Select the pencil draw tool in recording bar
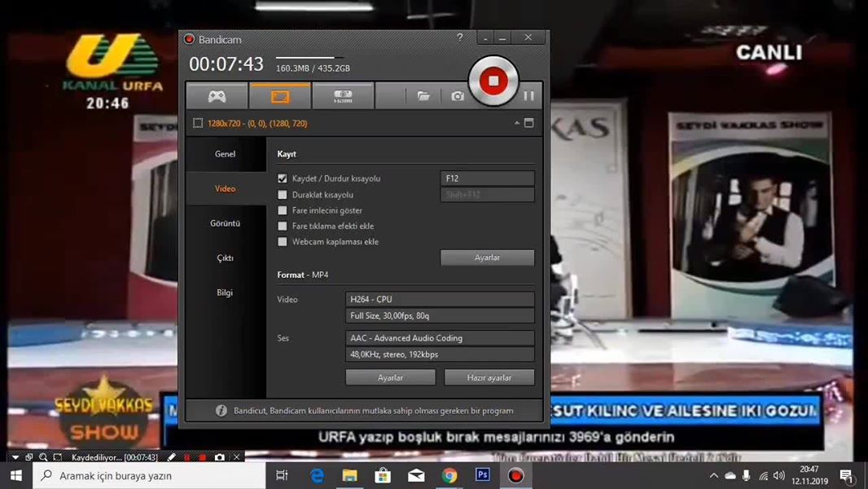The image size is (868, 489). click(x=172, y=457)
